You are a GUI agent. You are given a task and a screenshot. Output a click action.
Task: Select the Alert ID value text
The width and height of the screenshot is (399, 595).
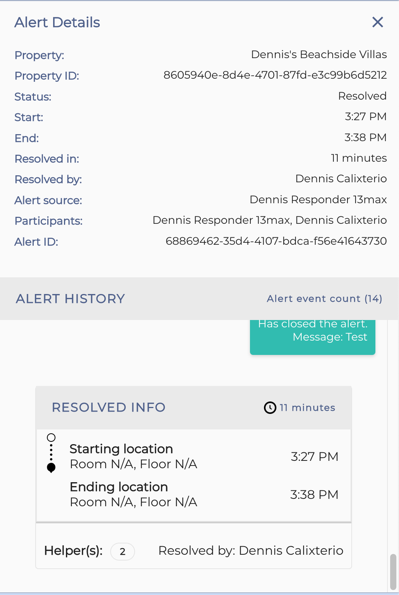pyautogui.click(x=276, y=241)
